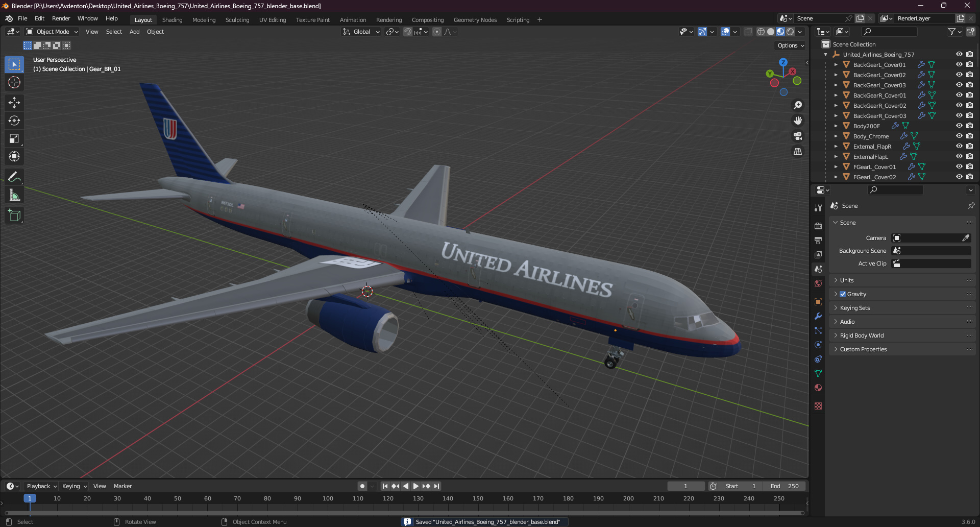Switch to Geometry Nodes workspace tab

pos(475,20)
